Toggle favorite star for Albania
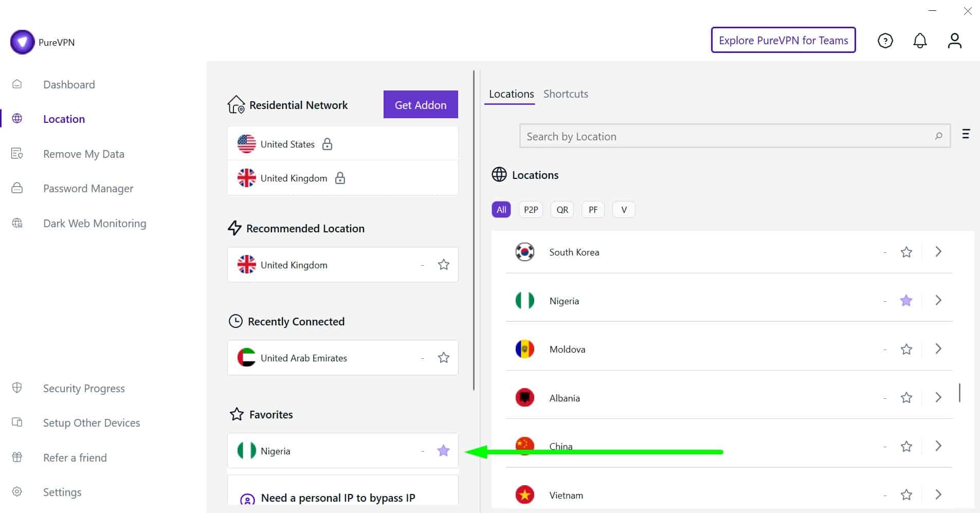The height and width of the screenshot is (513, 980). pos(906,398)
